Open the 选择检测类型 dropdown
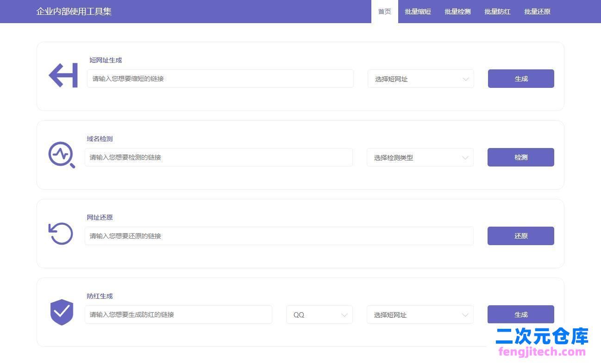The height and width of the screenshot is (364, 601). click(420, 157)
